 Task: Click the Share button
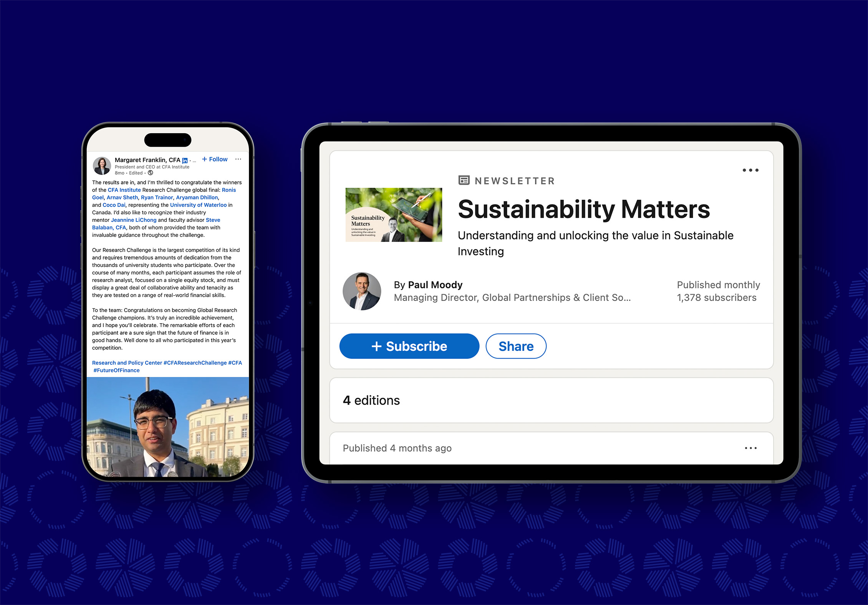[516, 346]
